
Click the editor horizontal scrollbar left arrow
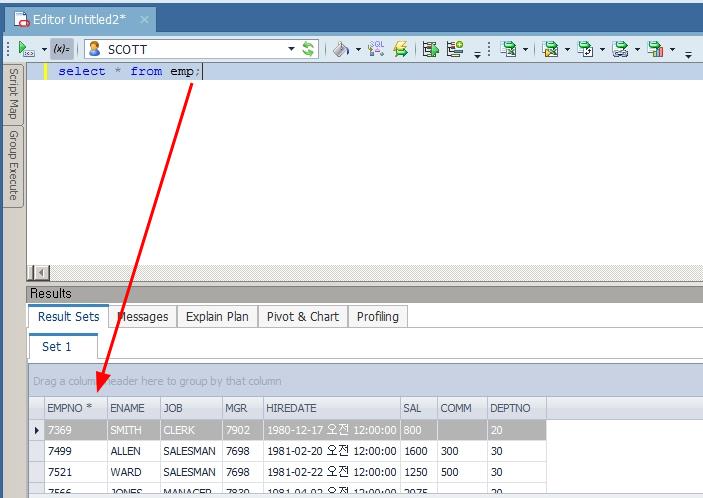pyautogui.click(x=40, y=272)
